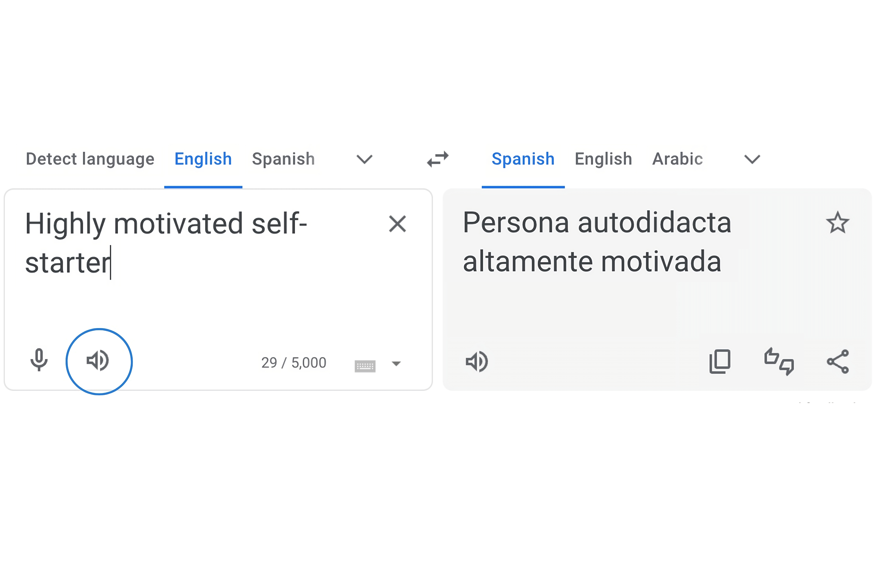The image size is (883, 588).
Task: Toggle the on-screen keyboard icon
Action: pyautogui.click(x=365, y=366)
